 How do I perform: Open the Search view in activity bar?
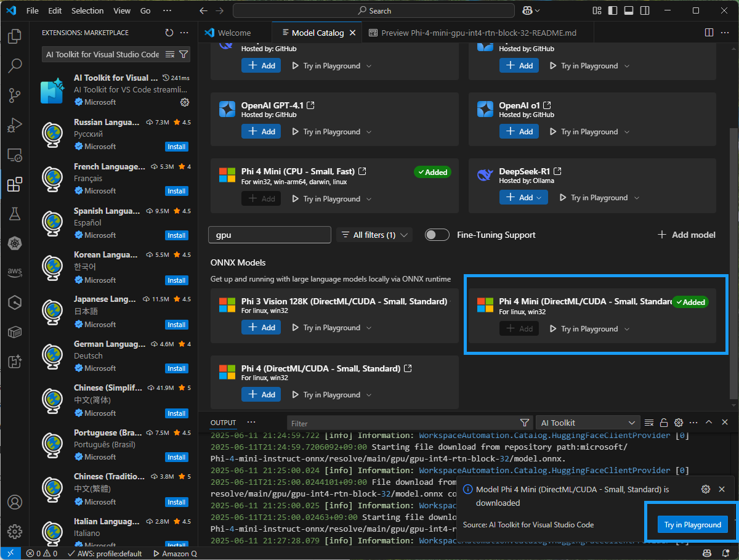pos(15,66)
